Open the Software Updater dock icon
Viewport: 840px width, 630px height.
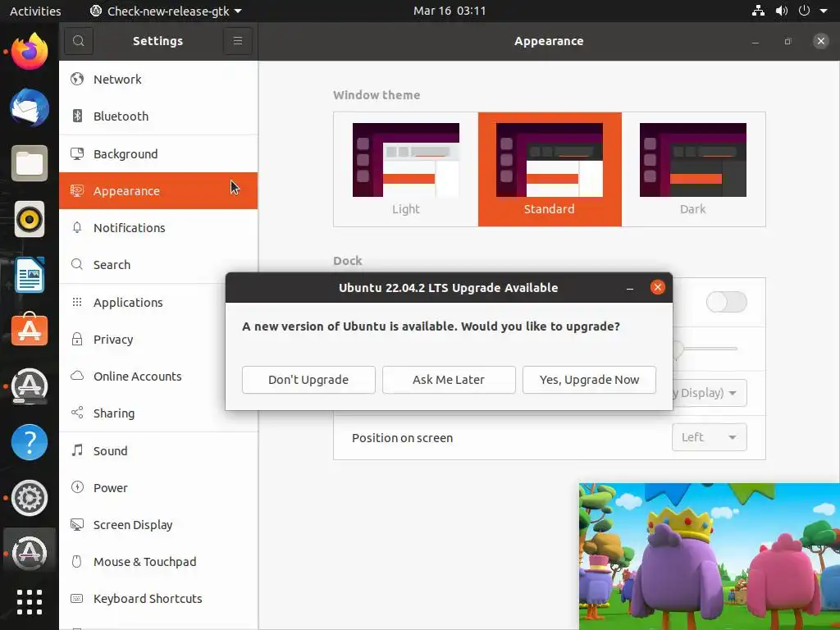tap(30, 386)
